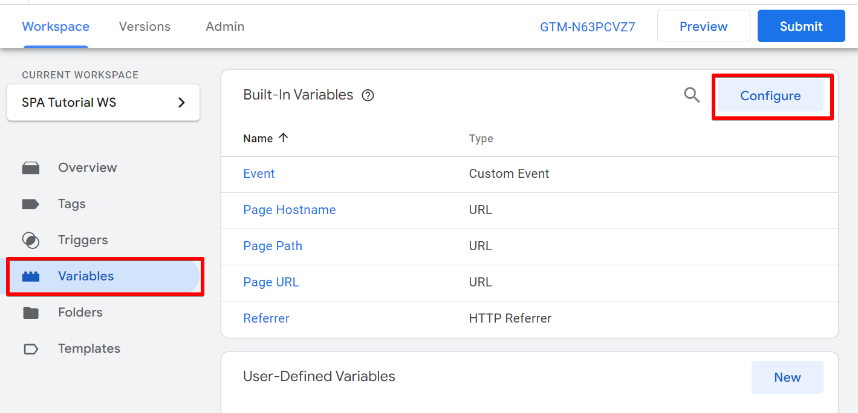Click the Built-In Variables help question icon

tap(368, 96)
